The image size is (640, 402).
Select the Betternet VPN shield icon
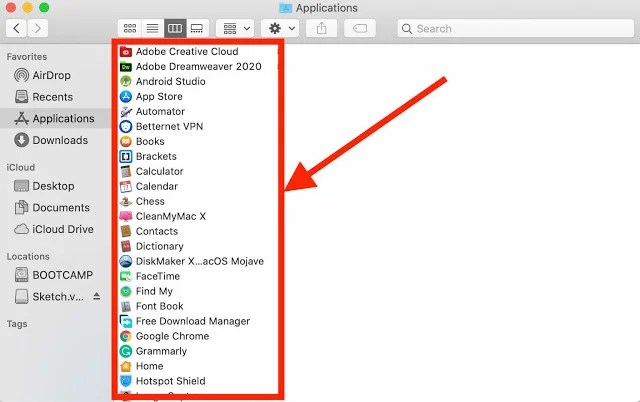click(126, 127)
